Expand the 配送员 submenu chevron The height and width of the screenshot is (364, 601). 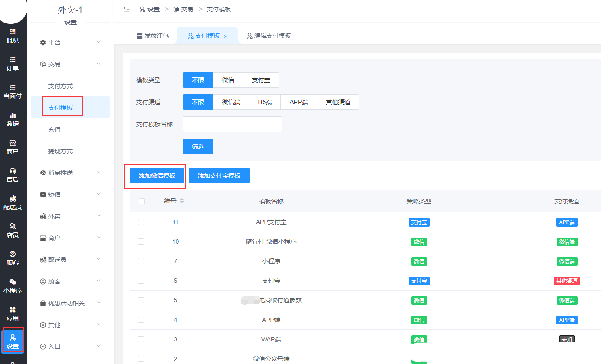click(x=99, y=259)
